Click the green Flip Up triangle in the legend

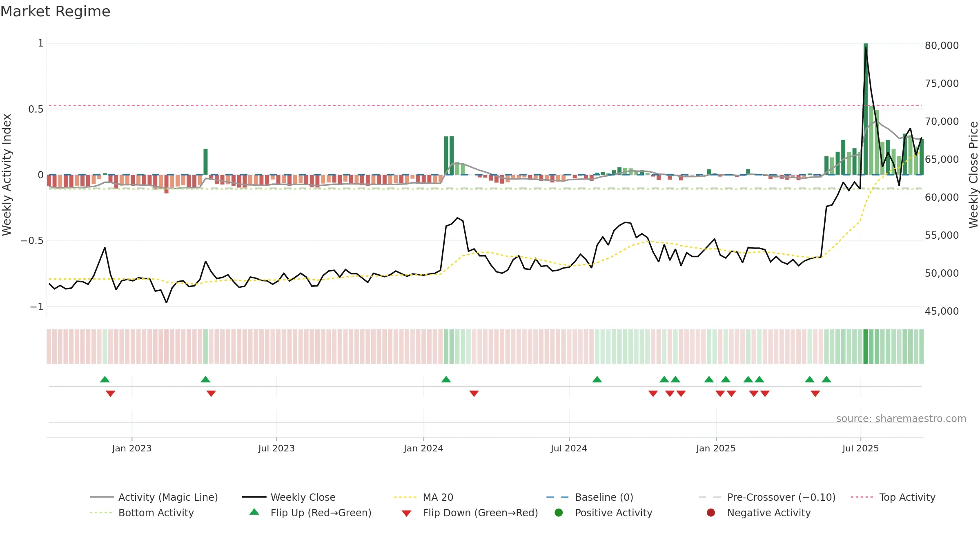click(x=254, y=512)
